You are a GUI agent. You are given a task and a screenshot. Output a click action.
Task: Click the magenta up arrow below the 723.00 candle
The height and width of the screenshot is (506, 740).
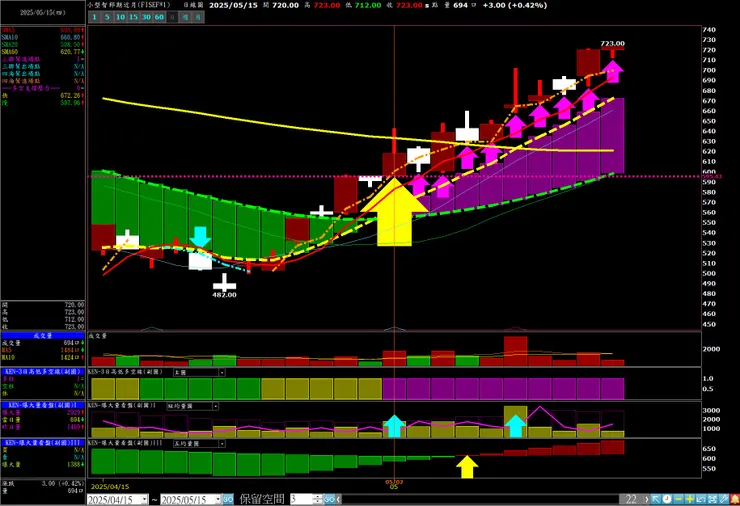pos(612,71)
